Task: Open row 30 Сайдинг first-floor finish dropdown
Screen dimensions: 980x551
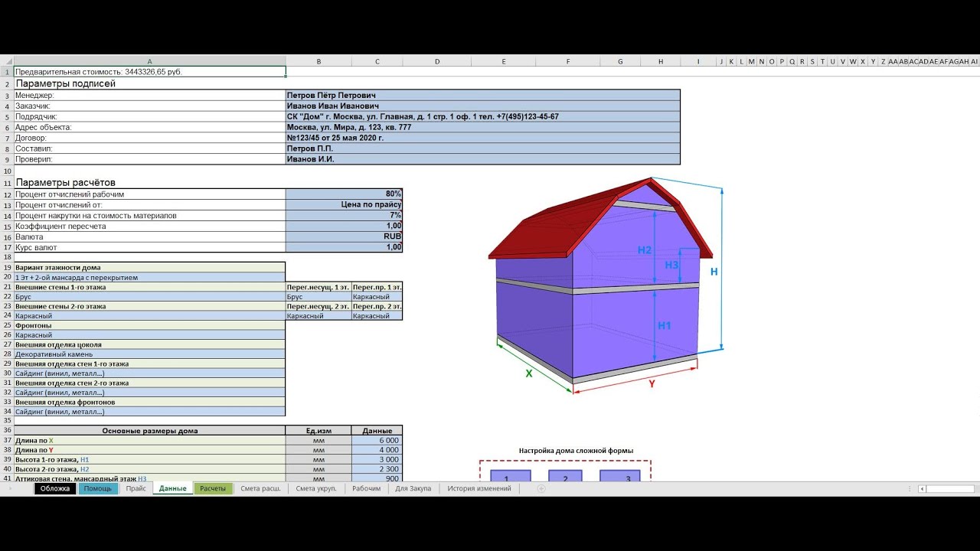Action: tap(149, 373)
